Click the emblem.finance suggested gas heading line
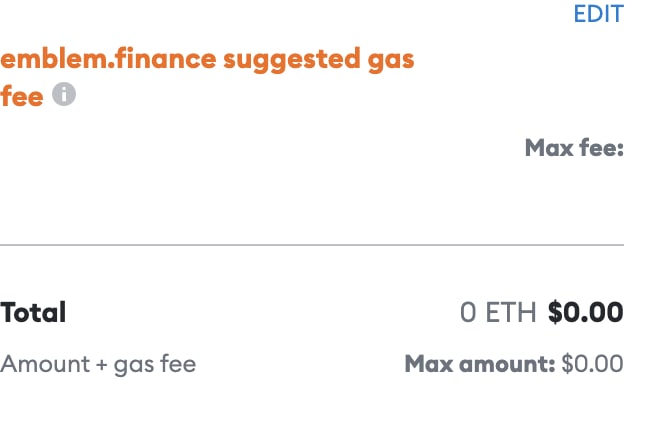This screenshot has height=440, width=652. 207,60
